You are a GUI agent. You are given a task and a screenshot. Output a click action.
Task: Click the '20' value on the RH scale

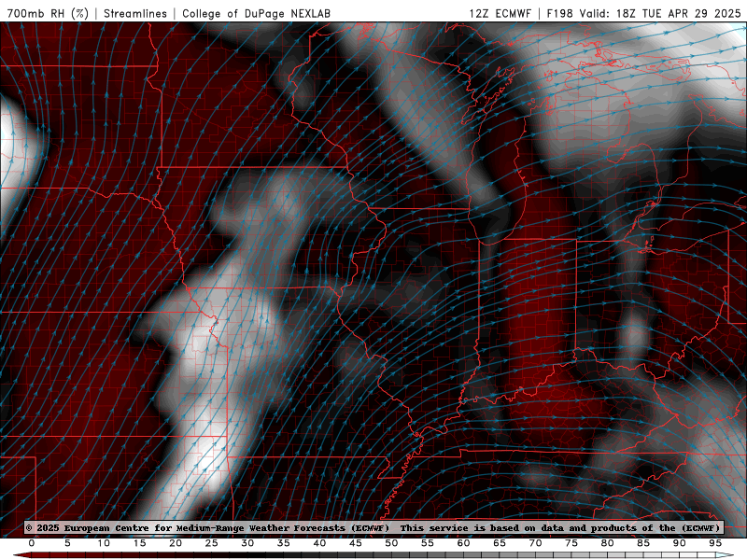pyautogui.click(x=176, y=543)
